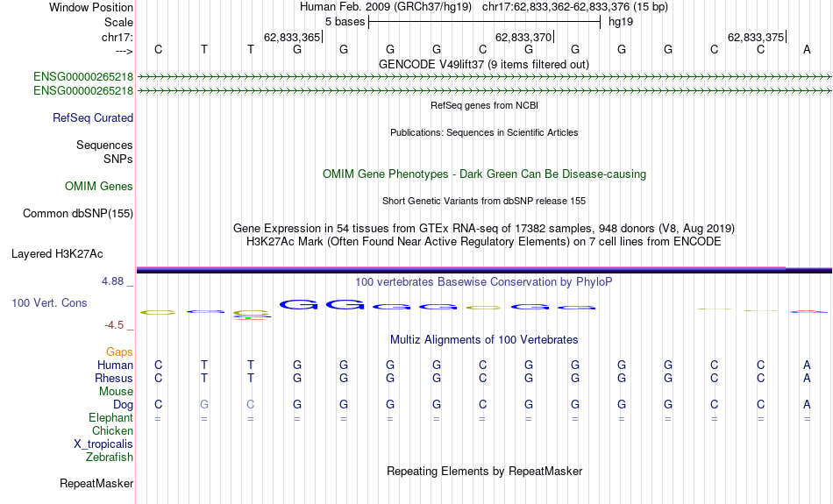Select the Zebrafish alignment row label
833x504 pixels.
(x=110, y=457)
